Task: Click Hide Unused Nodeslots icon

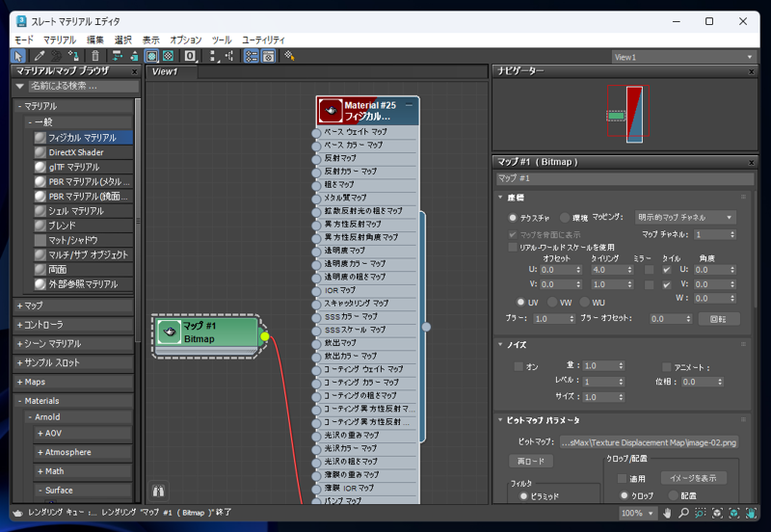Action: coord(134,56)
